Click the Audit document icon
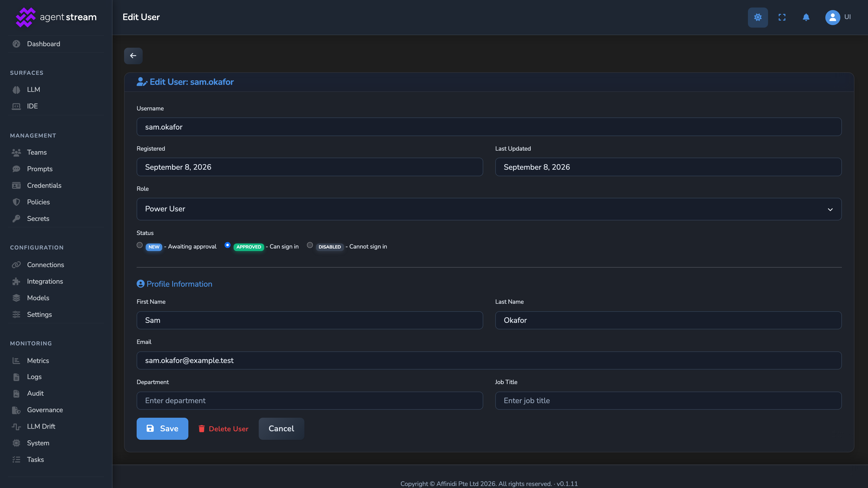This screenshot has height=488, width=868. pyautogui.click(x=16, y=393)
